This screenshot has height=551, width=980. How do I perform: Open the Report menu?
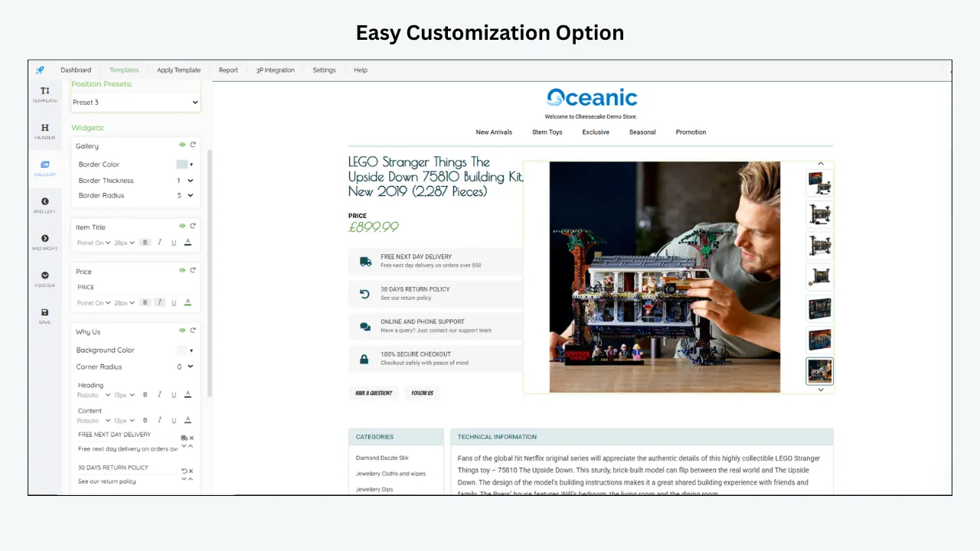228,70
